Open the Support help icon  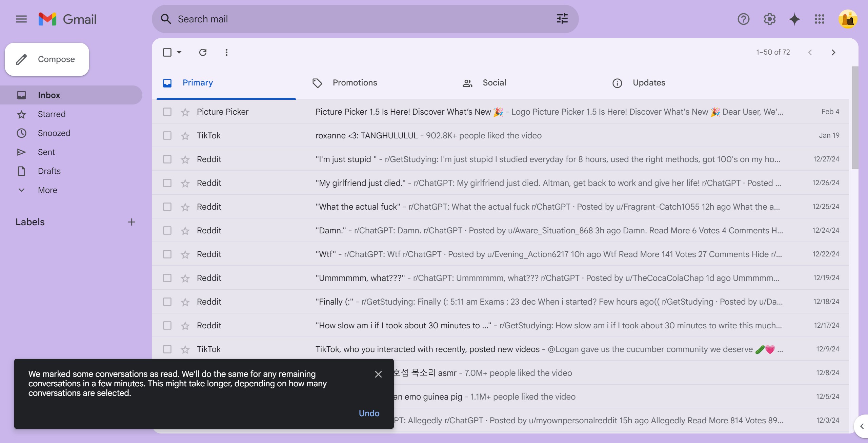point(743,19)
